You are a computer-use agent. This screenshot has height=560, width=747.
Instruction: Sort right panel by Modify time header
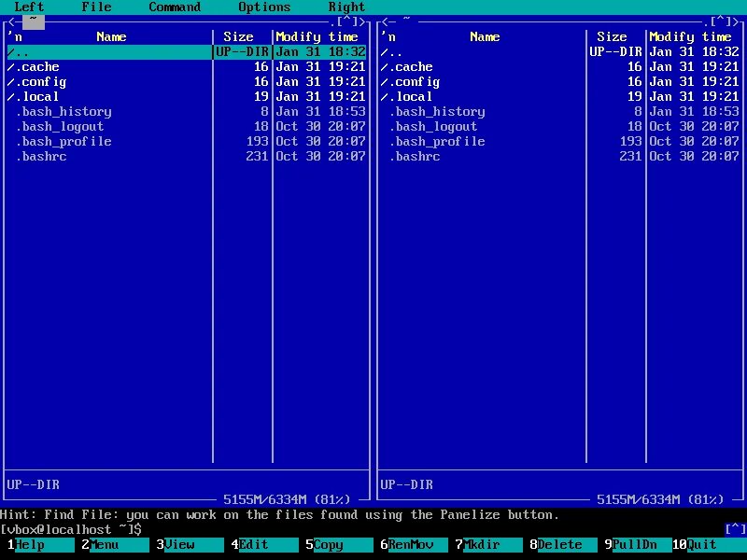(690, 37)
